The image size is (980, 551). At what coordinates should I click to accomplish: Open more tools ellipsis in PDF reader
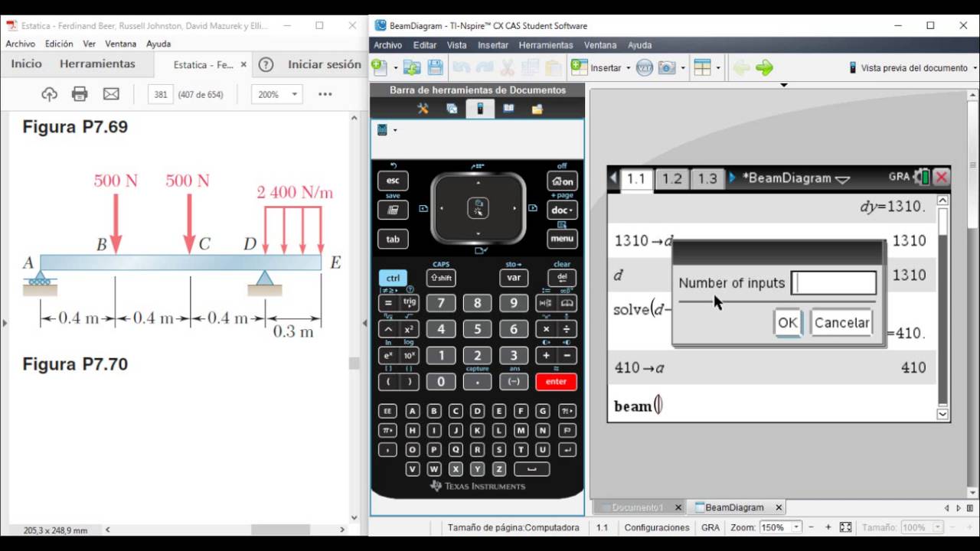tap(325, 94)
